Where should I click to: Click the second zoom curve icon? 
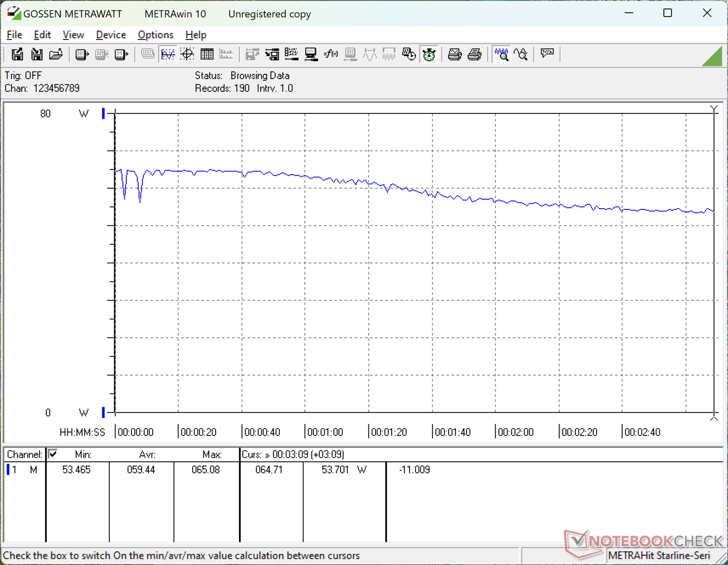coord(521,55)
